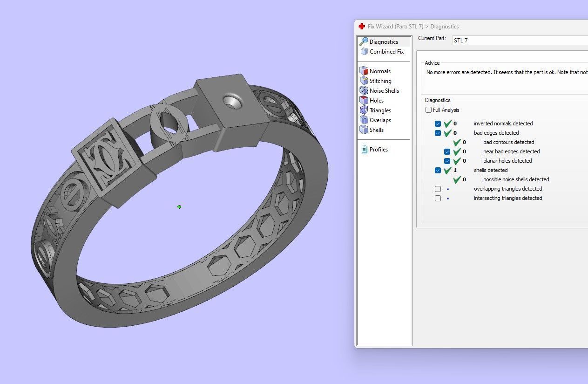The height and width of the screenshot is (384, 588).
Task: Select the Combined Fix icon
Action: (364, 52)
